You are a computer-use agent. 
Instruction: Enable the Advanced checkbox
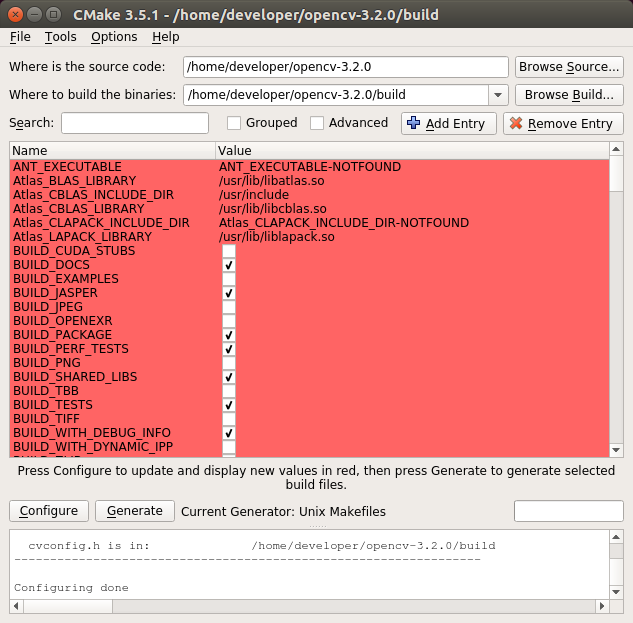(316, 123)
